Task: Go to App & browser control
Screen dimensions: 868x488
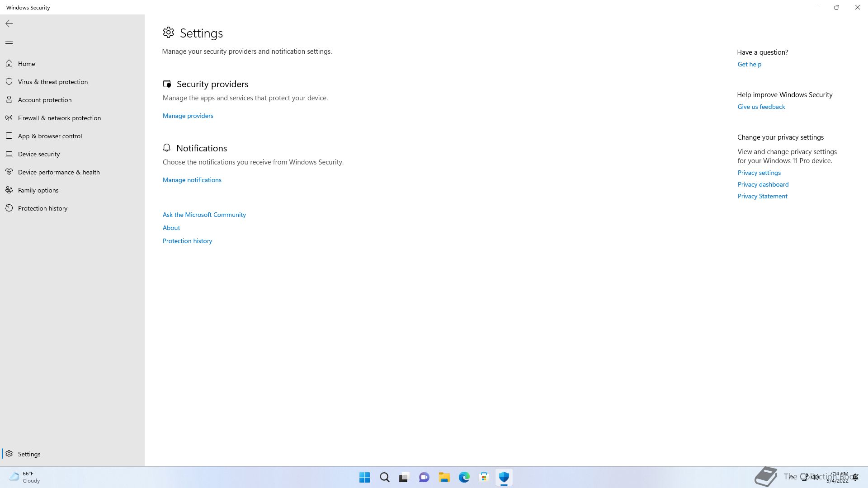Action: click(50, 136)
